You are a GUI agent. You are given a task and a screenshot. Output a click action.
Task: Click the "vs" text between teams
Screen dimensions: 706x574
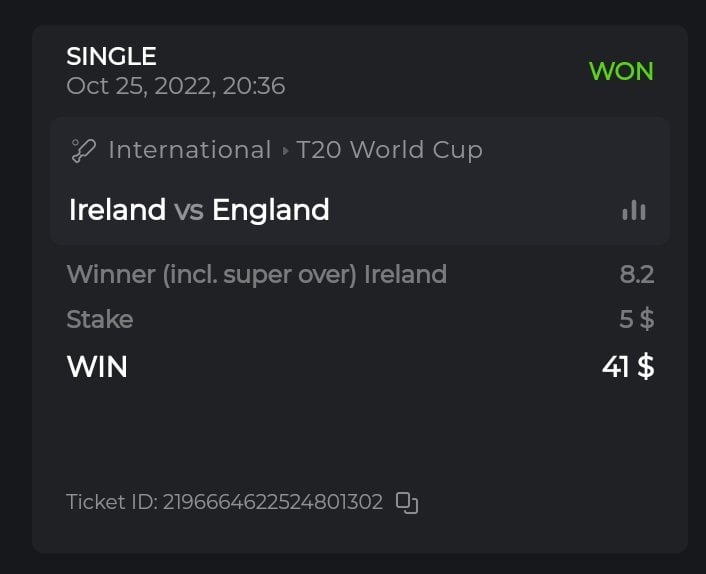coord(189,210)
